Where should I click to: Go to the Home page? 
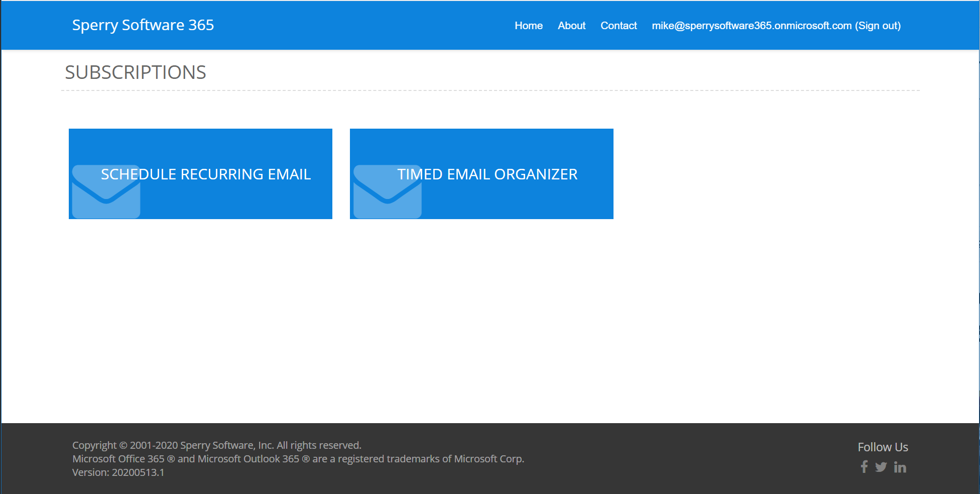(529, 26)
